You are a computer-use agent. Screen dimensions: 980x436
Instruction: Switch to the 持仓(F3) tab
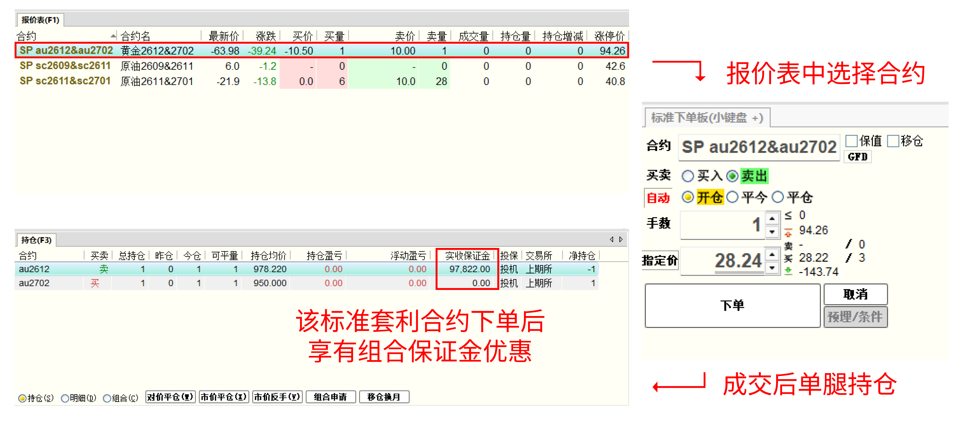(x=37, y=240)
